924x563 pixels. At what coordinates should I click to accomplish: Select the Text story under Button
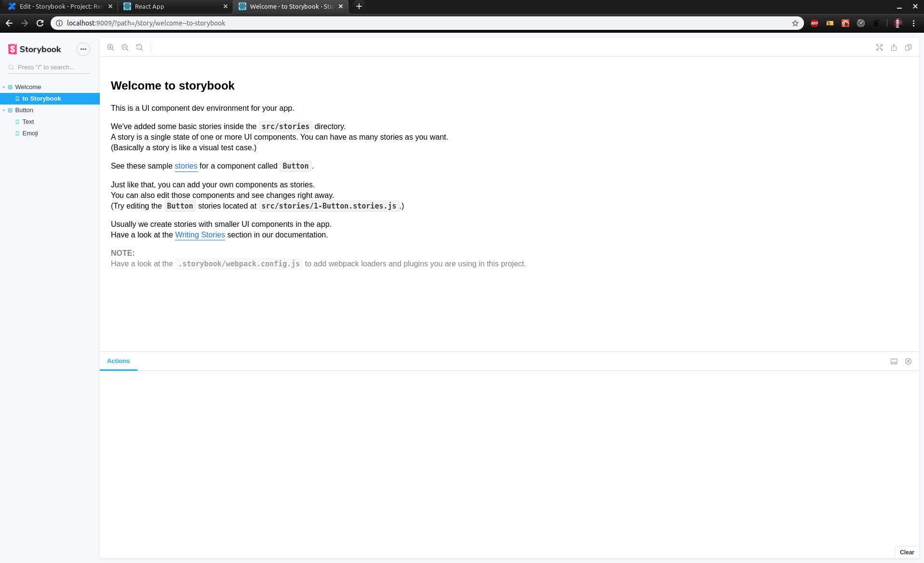pos(28,122)
